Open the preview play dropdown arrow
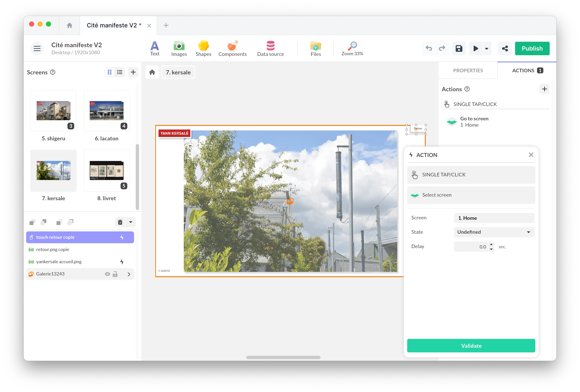 click(487, 48)
